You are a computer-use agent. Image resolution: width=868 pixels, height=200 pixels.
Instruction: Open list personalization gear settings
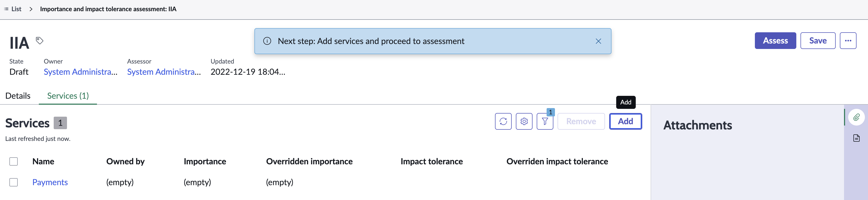(x=524, y=121)
